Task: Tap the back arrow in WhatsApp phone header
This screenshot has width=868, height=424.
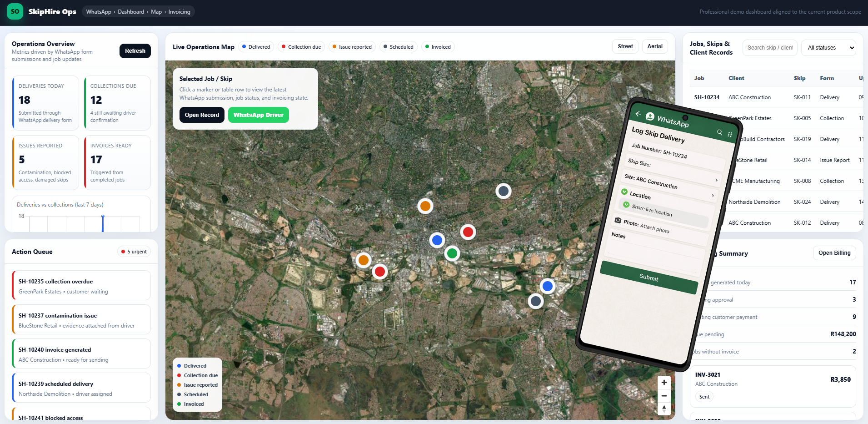Action: [638, 114]
